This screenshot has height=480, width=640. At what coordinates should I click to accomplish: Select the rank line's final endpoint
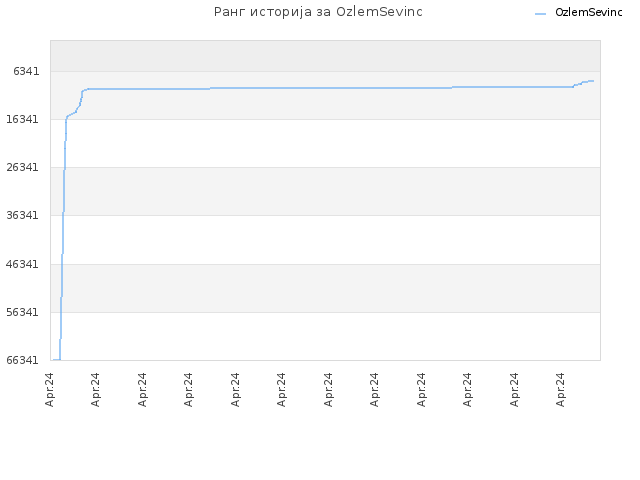593,81
